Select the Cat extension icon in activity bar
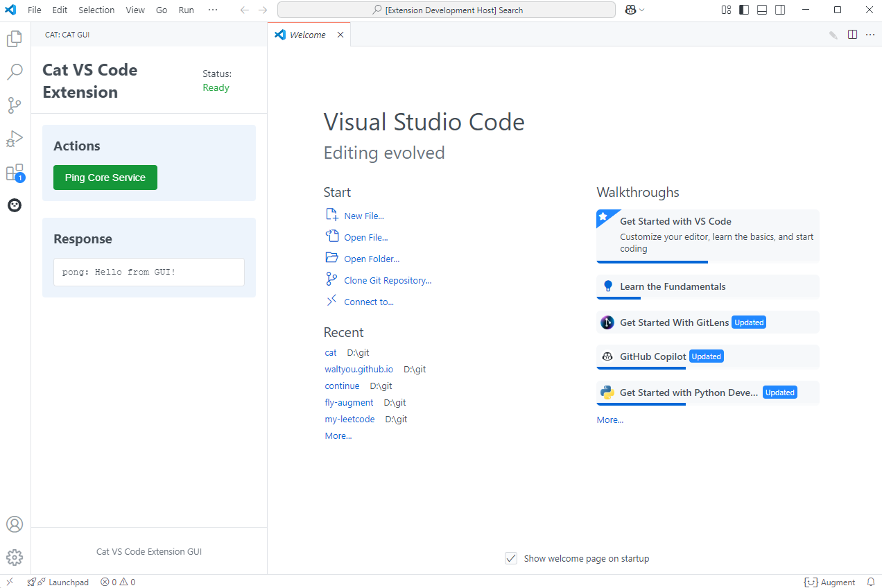This screenshot has height=588, width=882. coord(15,205)
